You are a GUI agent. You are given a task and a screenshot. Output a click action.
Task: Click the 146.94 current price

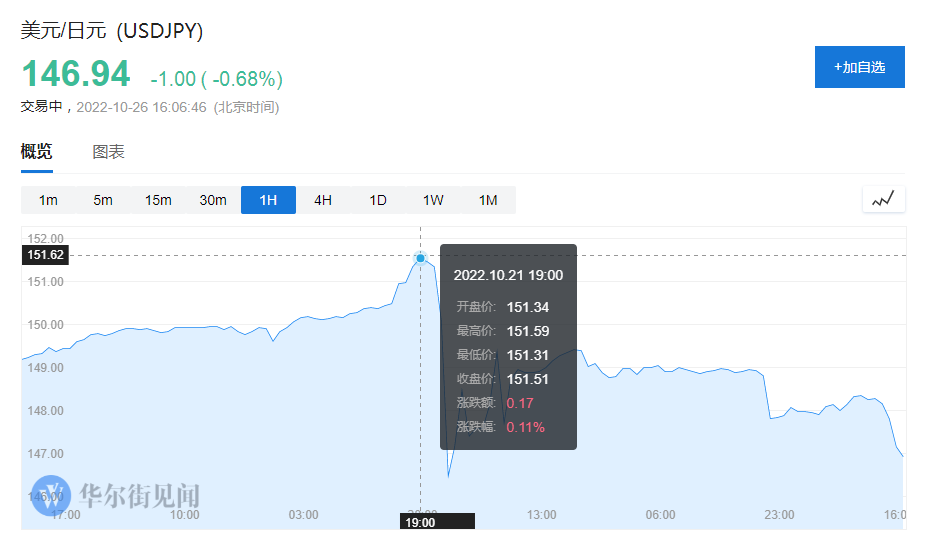76,75
